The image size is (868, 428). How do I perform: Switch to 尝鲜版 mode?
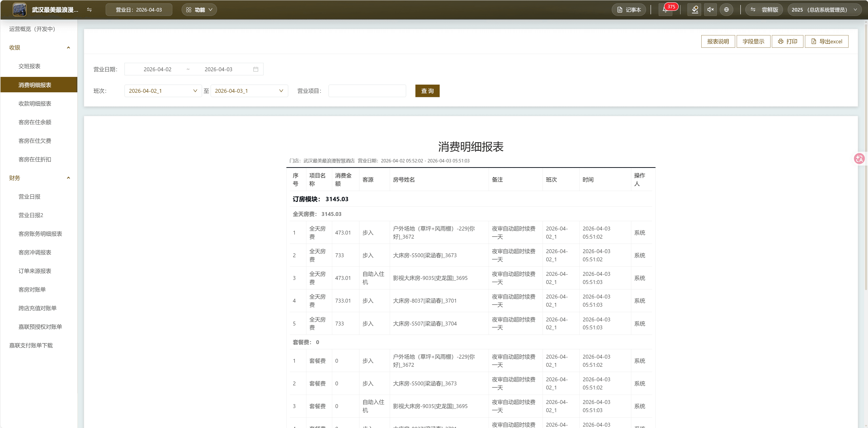[764, 10]
